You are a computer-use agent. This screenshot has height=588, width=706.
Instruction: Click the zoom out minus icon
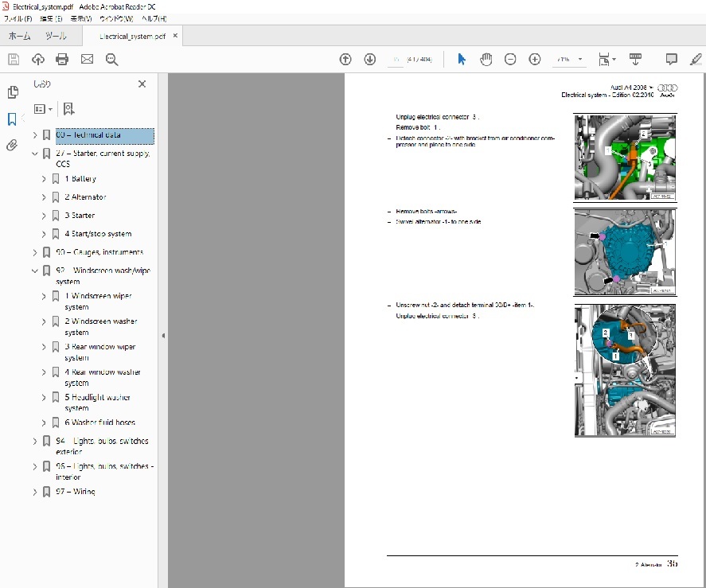[510, 59]
